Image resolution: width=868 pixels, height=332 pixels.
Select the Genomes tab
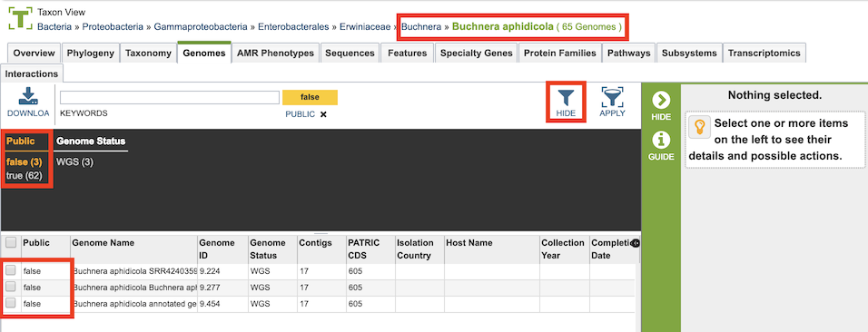point(204,54)
